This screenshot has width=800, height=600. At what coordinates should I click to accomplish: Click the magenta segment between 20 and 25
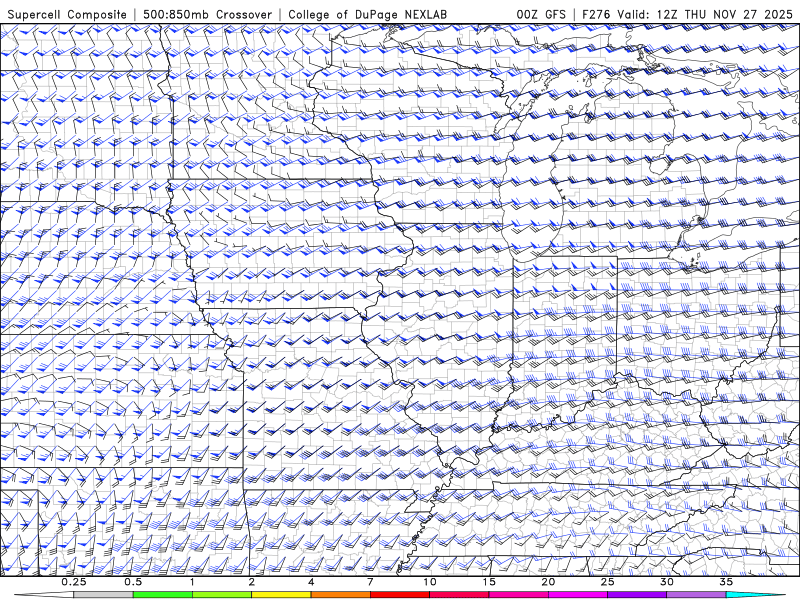(578, 595)
